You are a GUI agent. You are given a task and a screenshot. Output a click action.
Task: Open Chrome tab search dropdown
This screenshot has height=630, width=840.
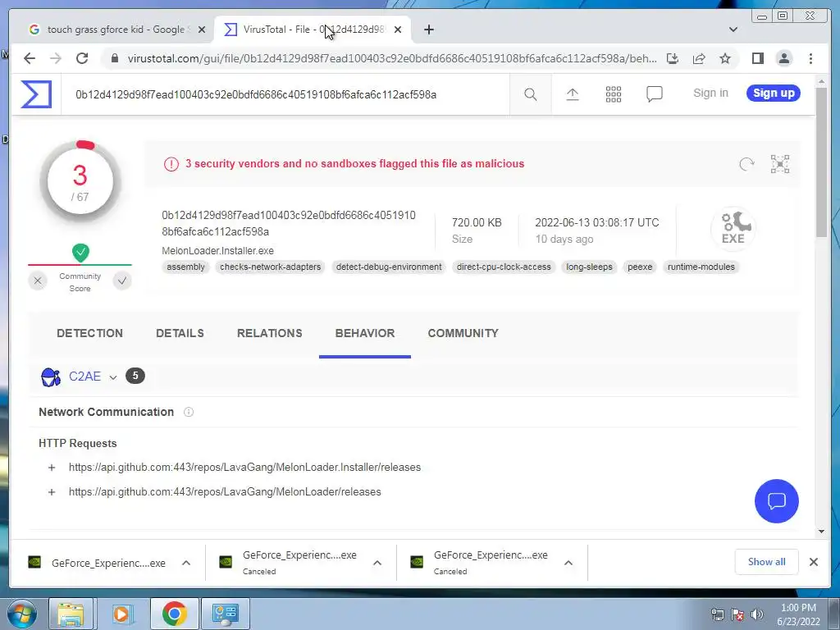click(x=733, y=30)
